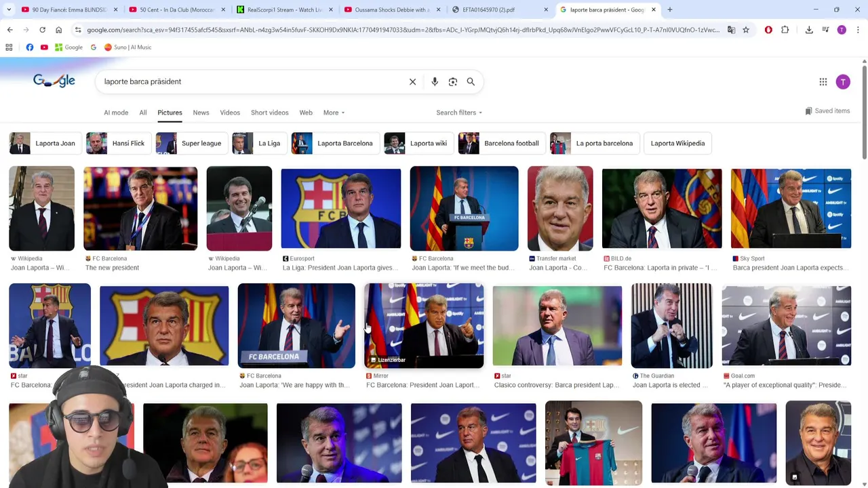Image resolution: width=868 pixels, height=488 pixels.
Task: Open the Eurosport La Liga president image
Action: [x=340, y=209]
